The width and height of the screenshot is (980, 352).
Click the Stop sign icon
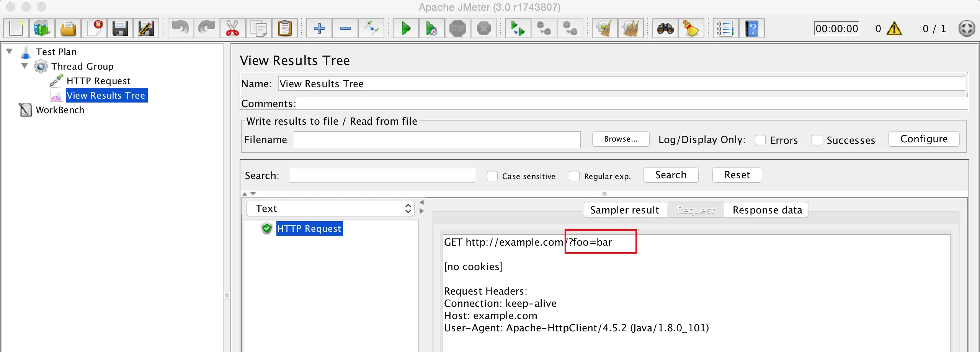tap(458, 28)
